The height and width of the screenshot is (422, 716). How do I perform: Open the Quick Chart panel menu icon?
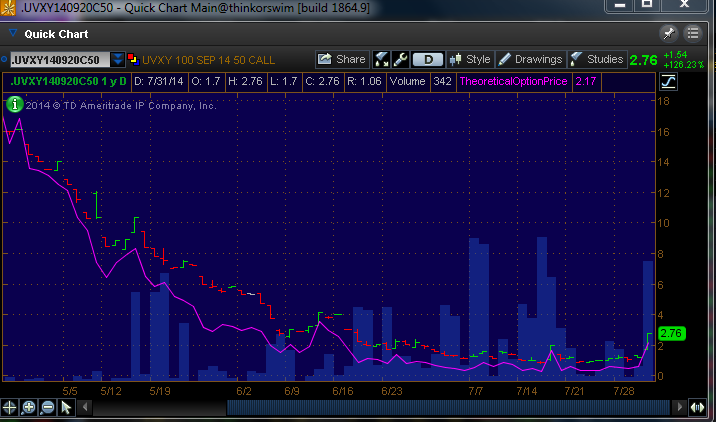tap(695, 34)
